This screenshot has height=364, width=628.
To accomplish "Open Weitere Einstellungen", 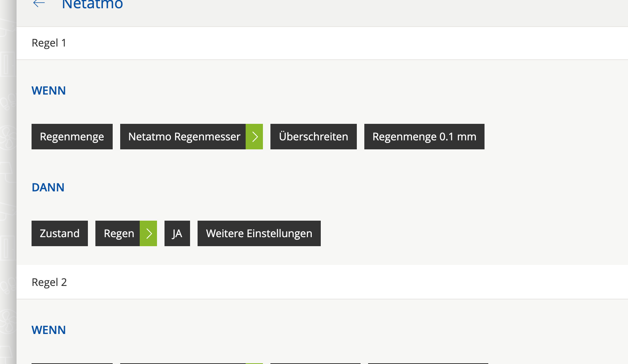I will click(259, 233).
